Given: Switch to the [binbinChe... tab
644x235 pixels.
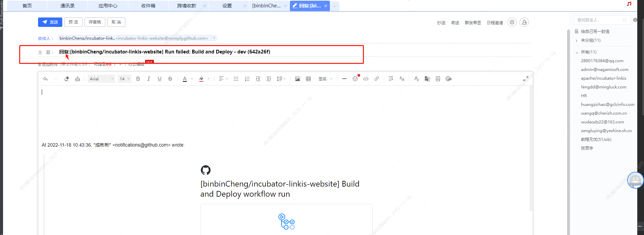Looking at the screenshot, I should tap(266, 6).
